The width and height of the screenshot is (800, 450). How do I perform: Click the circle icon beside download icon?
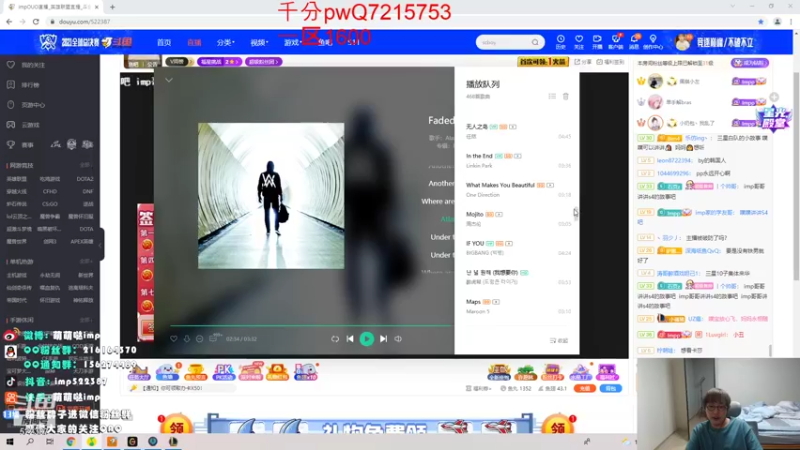[x=199, y=339]
